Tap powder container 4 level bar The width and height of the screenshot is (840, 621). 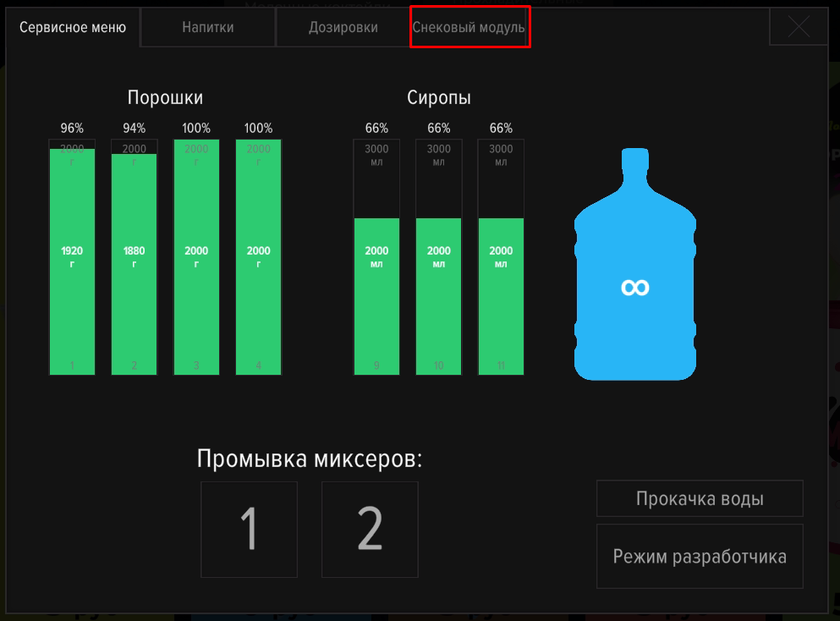258,257
